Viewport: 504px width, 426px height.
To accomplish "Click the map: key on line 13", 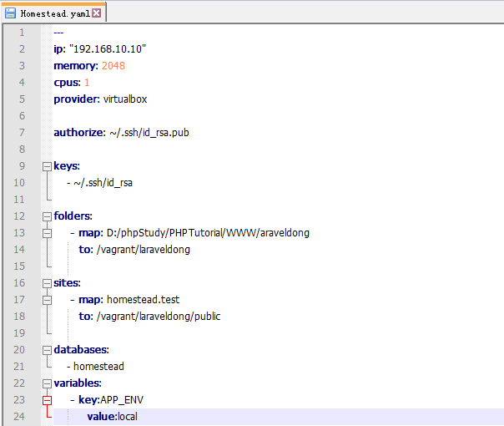I will click(x=91, y=233).
